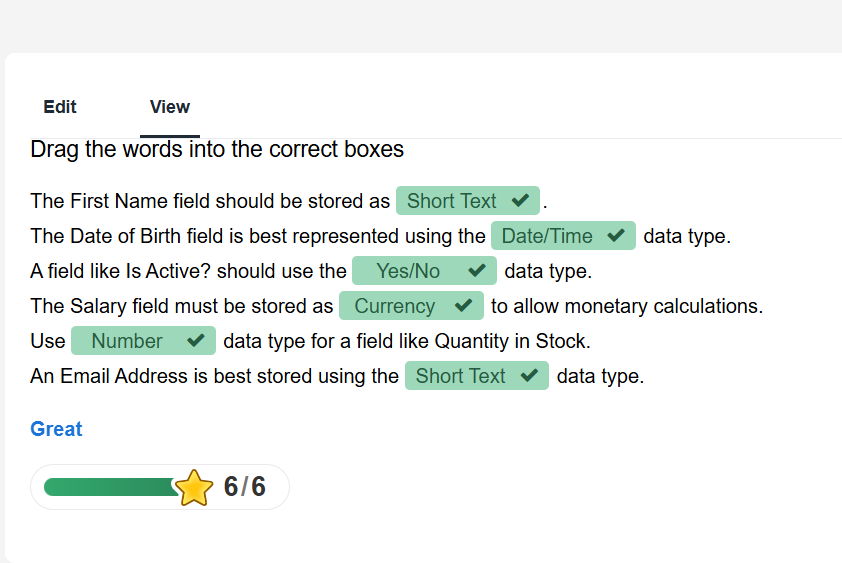The image size is (842, 563).
Task: Click checkmark icon beside Number answer
Action: click(x=195, y=341)
